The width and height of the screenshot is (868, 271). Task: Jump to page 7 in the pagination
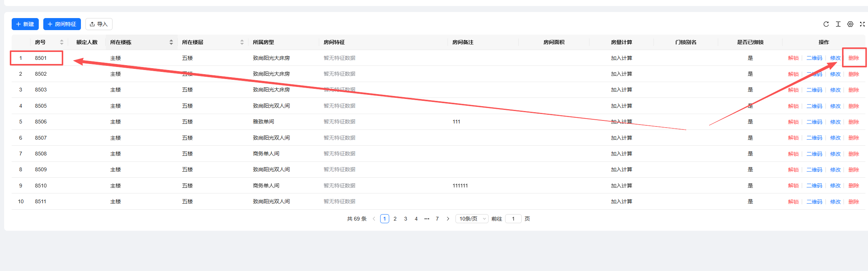437,219
